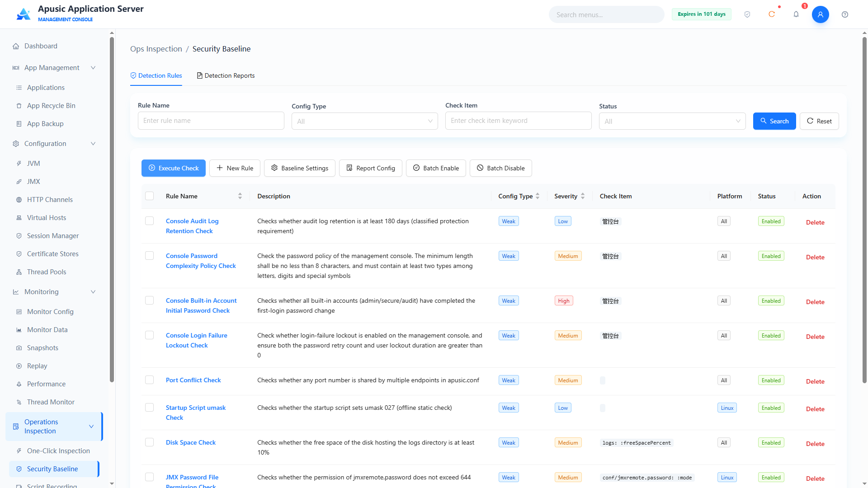Open the help question mark icon
Viewport: 868px width, 488px height.
pos(845,14)
